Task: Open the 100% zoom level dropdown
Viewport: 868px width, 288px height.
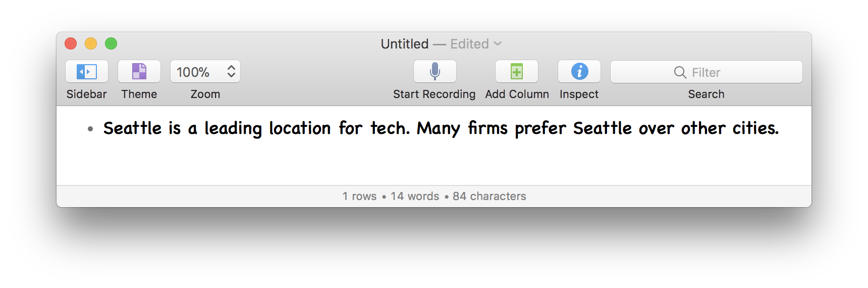Action: click(x=194, y=72)
